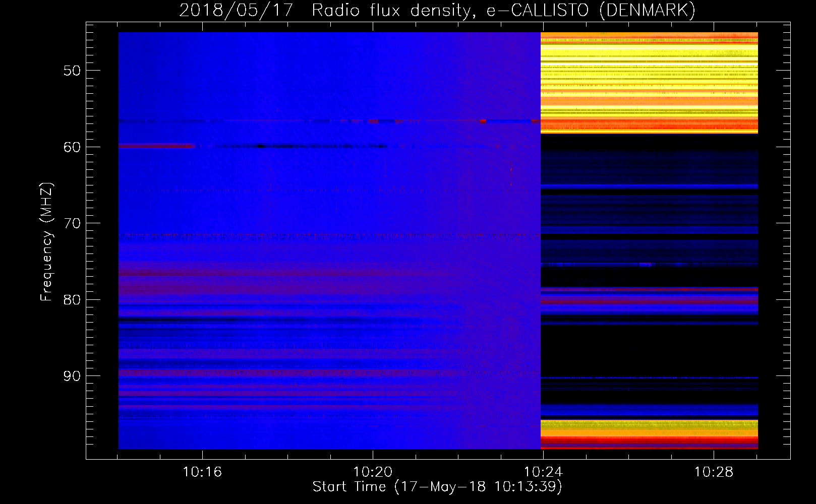Click the 60 MHz frequency tick label

click(72, 147)
